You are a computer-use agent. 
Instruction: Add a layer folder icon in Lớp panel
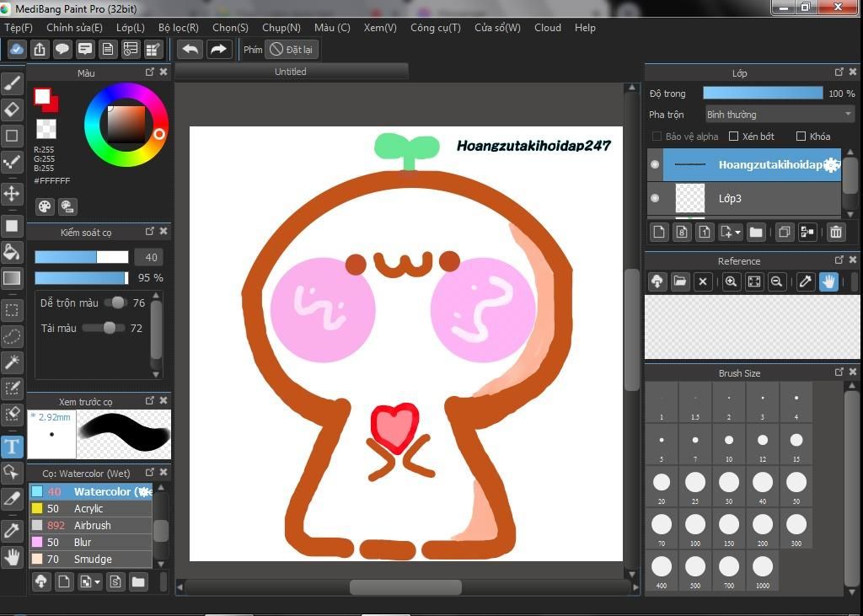coord(756,232)
